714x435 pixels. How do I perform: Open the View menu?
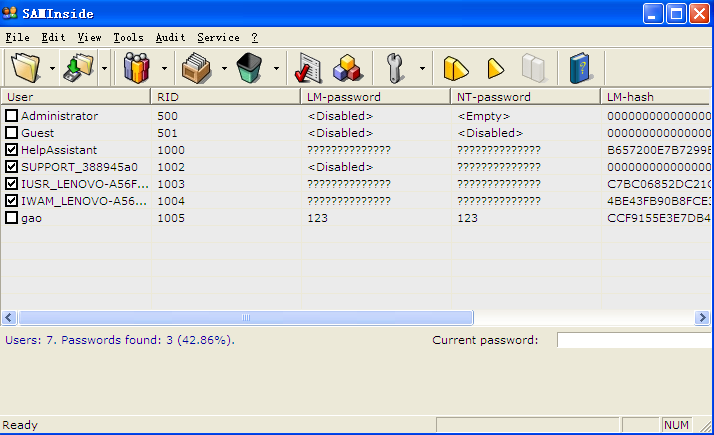tap(89, 37)
